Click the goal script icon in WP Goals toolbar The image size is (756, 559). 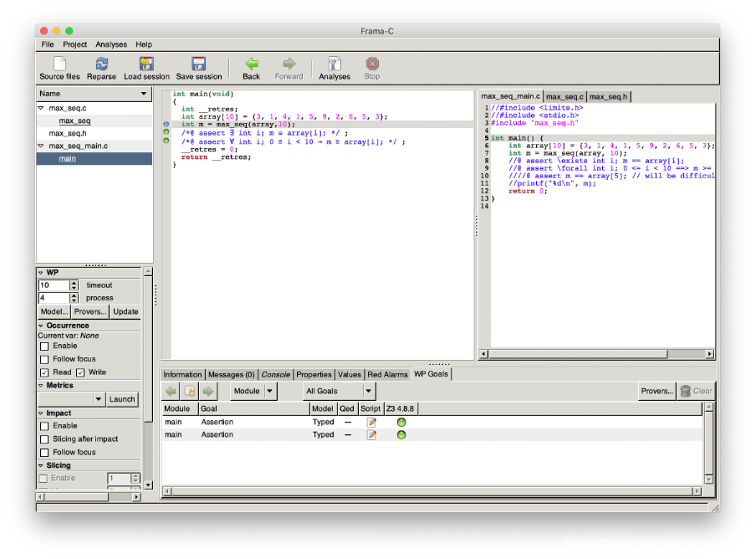(x=190, y=391)
